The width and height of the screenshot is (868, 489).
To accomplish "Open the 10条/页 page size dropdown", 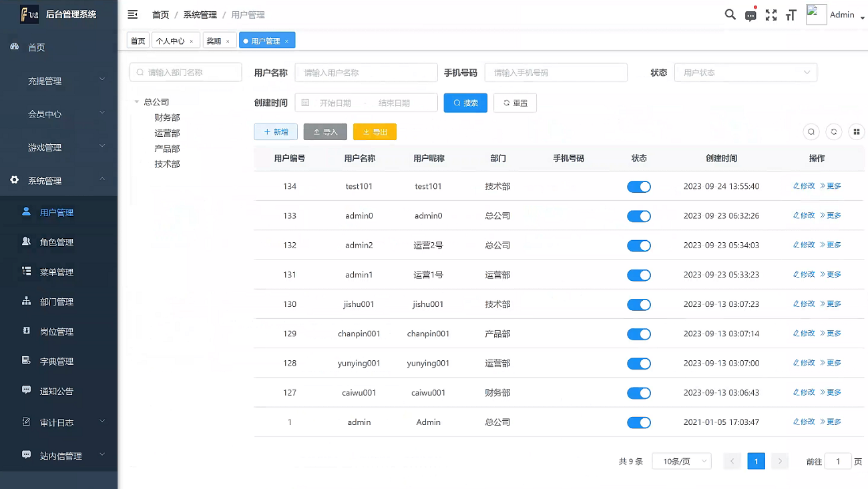I will pos(681,461).
